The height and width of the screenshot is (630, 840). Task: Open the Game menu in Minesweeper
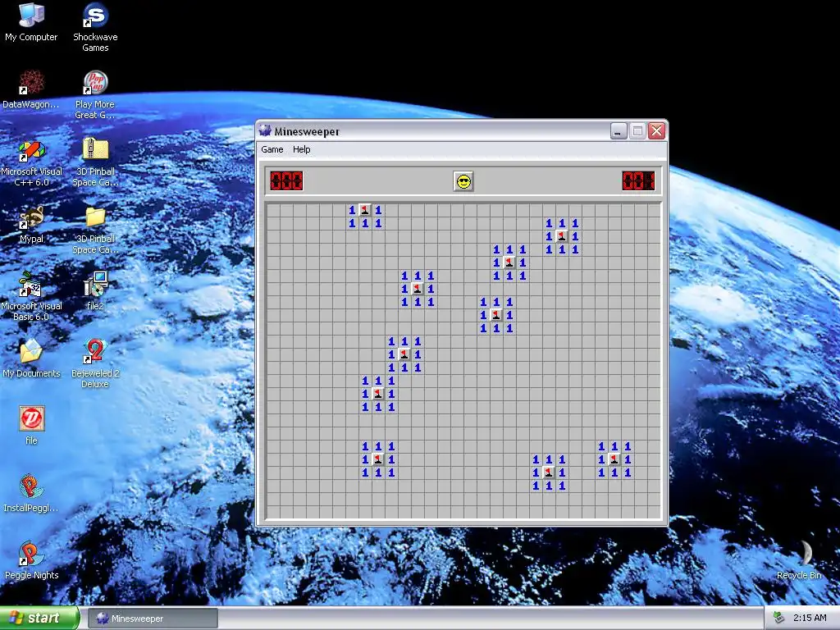272,149
